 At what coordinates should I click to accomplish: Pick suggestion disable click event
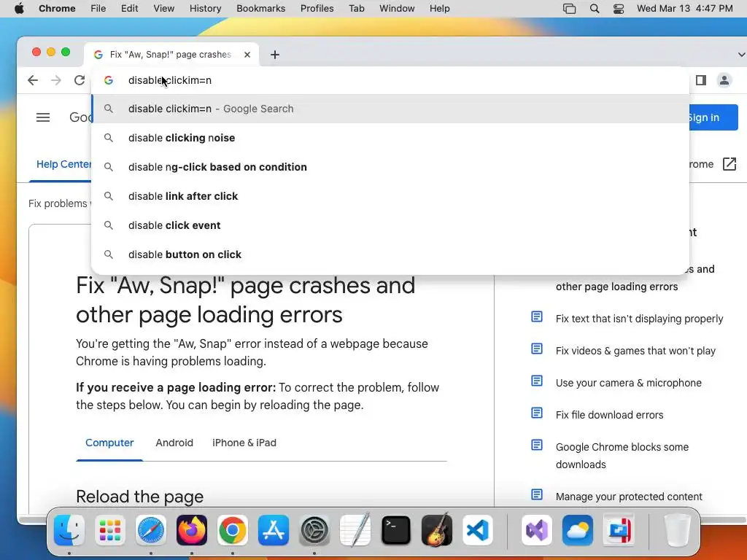point(390,225)
